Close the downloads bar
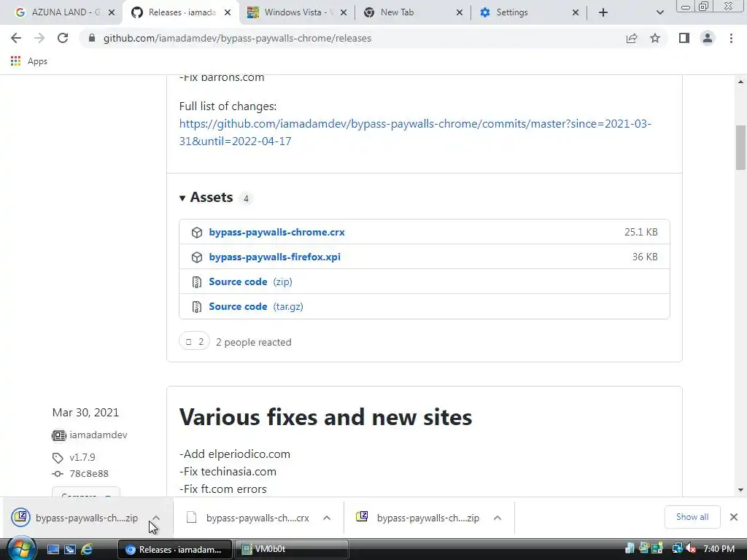This screenshot has height=560, width=747. click(734, 517)
